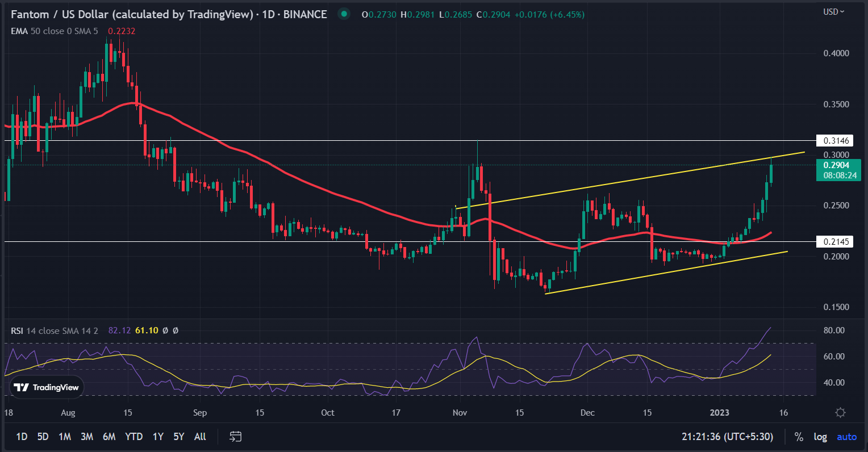Click the RSI SMA value 61.10

point(147,330)
